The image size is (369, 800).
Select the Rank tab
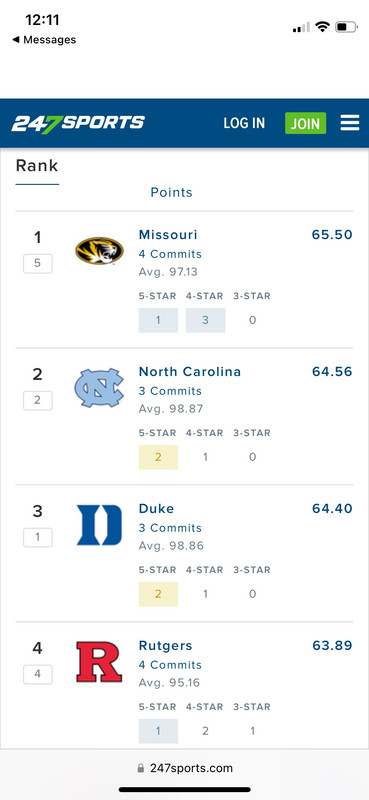coord(37,166)
